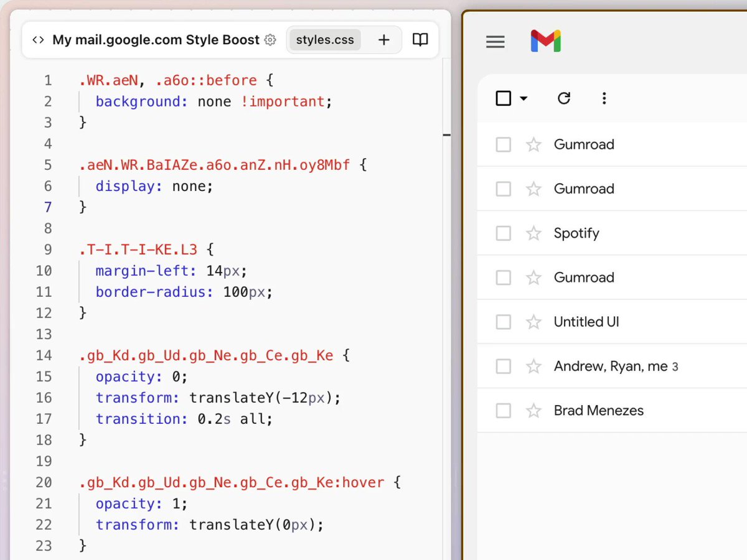
Task: Open the Andrew, Ryan, me conversation
Action: pos(616,366)
